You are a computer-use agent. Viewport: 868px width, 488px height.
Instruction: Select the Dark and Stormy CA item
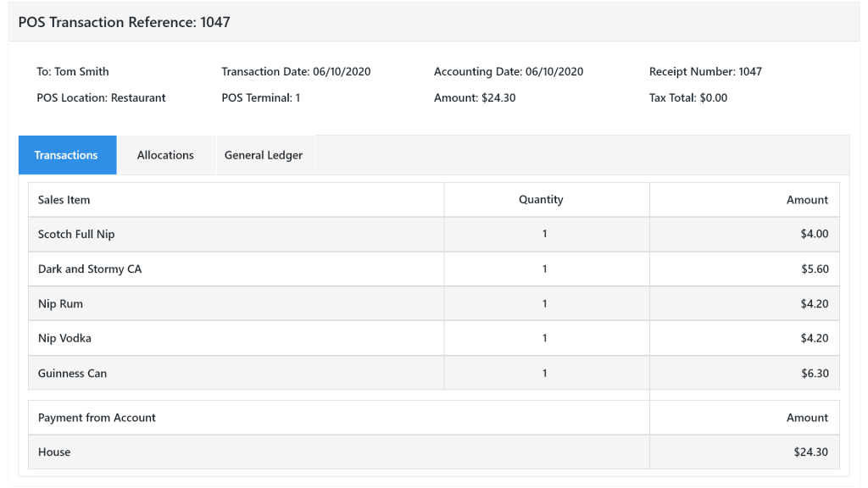[x=90, y=269]
